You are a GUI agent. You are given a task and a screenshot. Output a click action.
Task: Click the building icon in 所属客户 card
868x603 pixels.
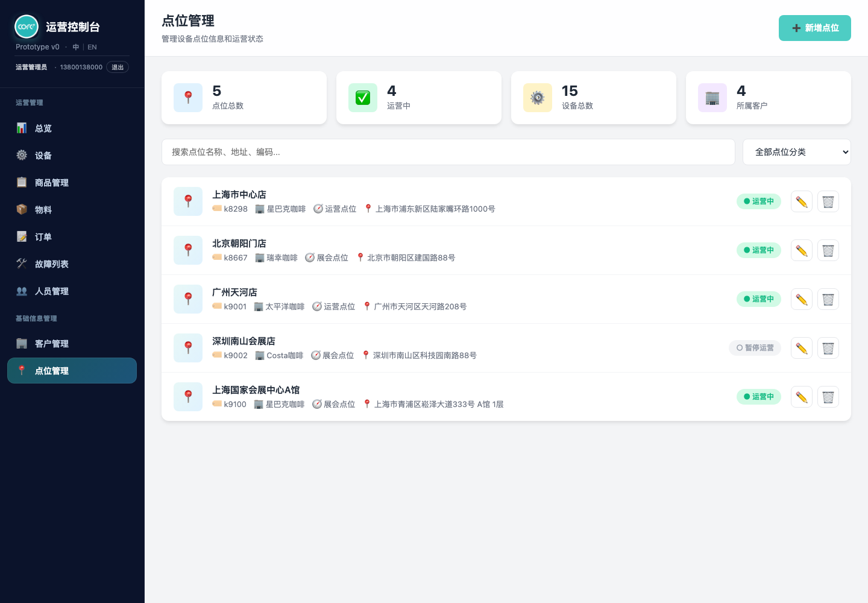click(712, 98)
